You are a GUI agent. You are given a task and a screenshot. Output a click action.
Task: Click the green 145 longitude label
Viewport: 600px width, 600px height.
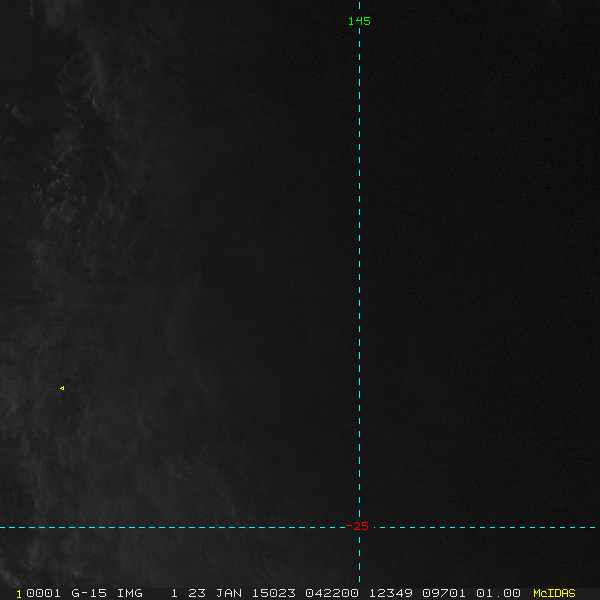tap(359, 21)
